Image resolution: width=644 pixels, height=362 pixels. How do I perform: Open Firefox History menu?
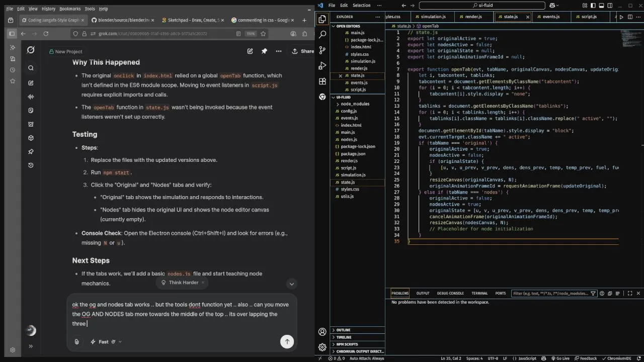(48, 9)
